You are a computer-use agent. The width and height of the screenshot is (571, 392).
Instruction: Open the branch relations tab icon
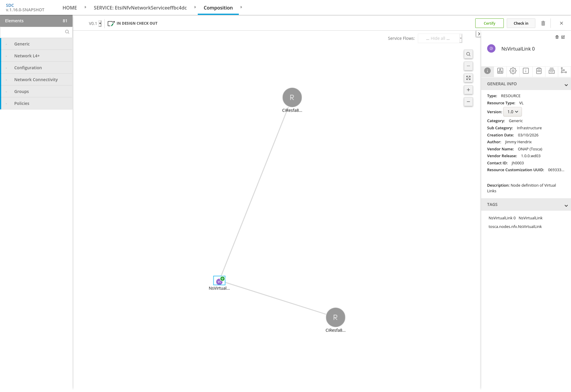(564, 71)
